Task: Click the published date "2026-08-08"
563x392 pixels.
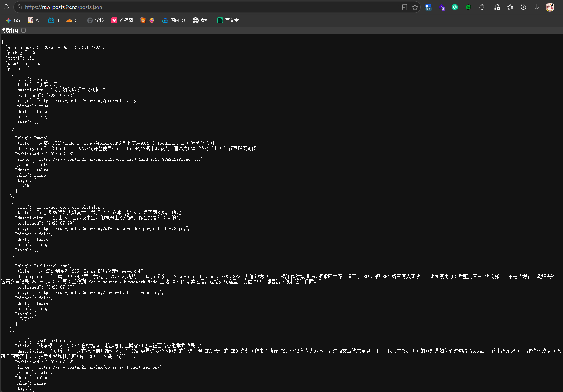Action: coord(60,154)
